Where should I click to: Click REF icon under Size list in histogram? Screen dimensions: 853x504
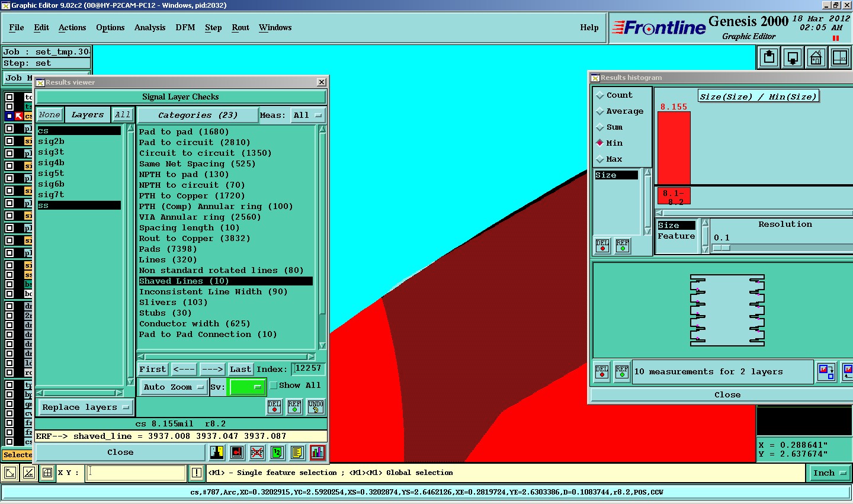click(623, 246)
